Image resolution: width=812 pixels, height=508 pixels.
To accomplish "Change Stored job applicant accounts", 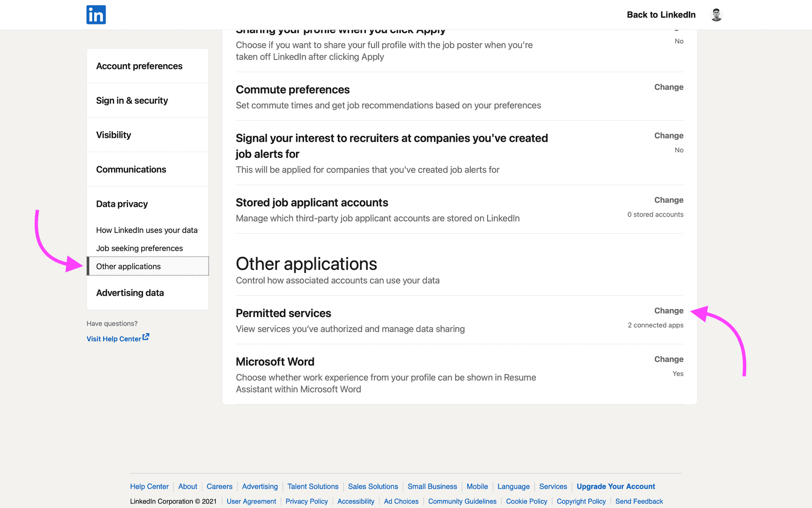I will (x=669, y=200).
